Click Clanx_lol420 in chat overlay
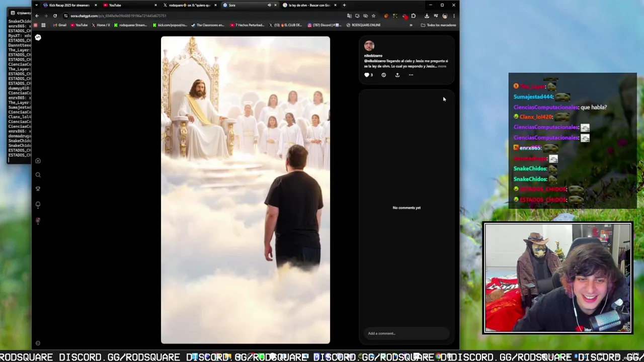Viewport: 644px width, 362px height. coord(536,117)
